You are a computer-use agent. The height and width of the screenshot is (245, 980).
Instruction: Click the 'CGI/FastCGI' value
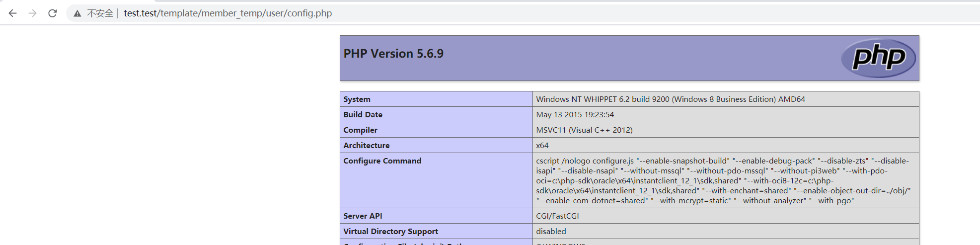[557, 216]
